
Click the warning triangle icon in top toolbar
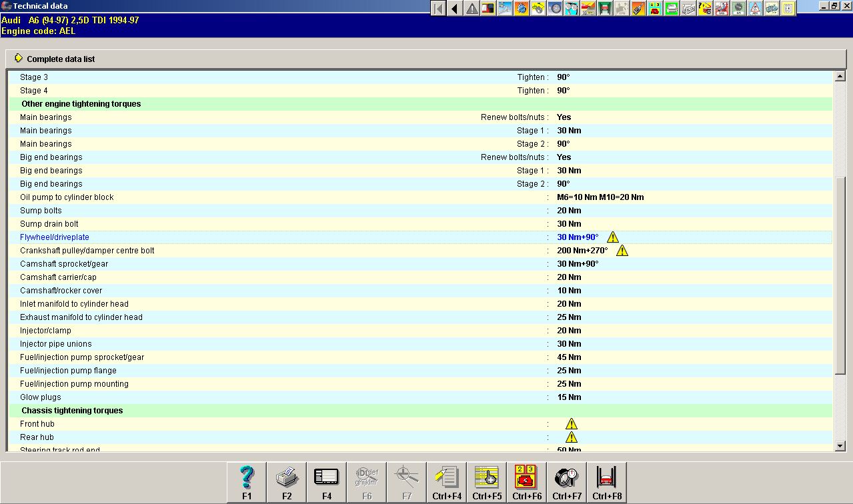(x=472, y=9)
